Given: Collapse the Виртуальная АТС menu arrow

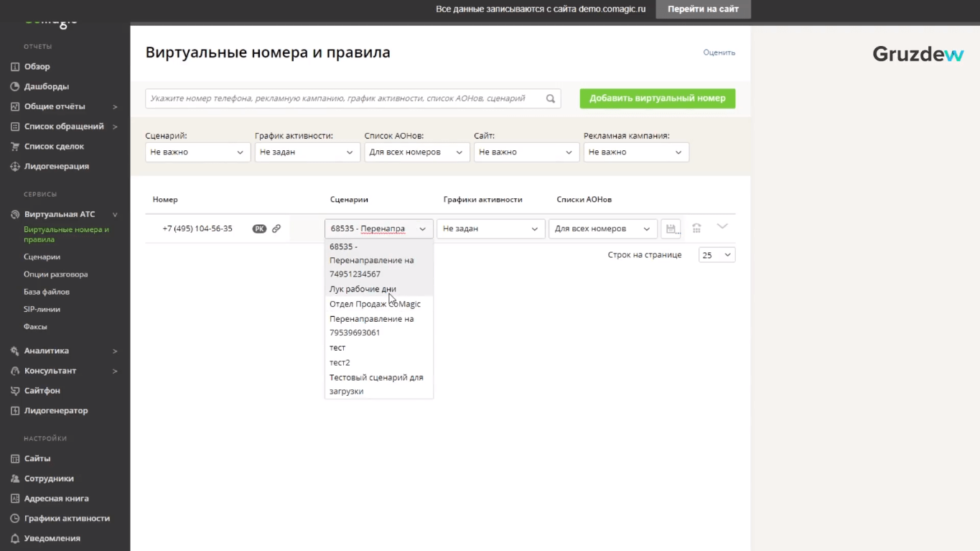Looking at the screenshot, I should point(115,215).
